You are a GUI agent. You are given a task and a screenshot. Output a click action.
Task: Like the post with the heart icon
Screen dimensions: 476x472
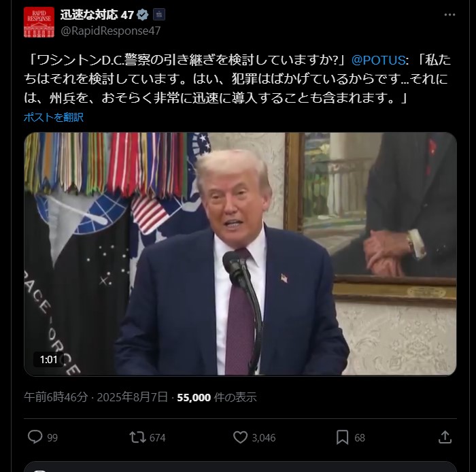pos(240,437)
